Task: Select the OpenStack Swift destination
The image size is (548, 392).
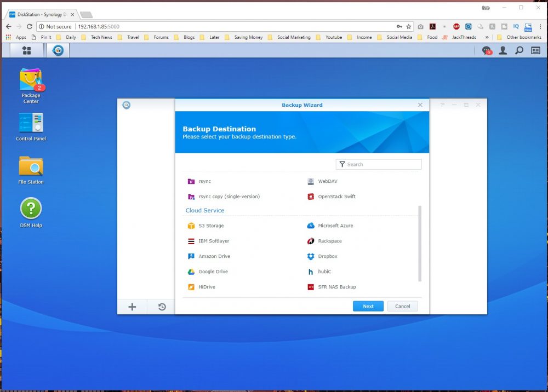Action: (332, 197)
